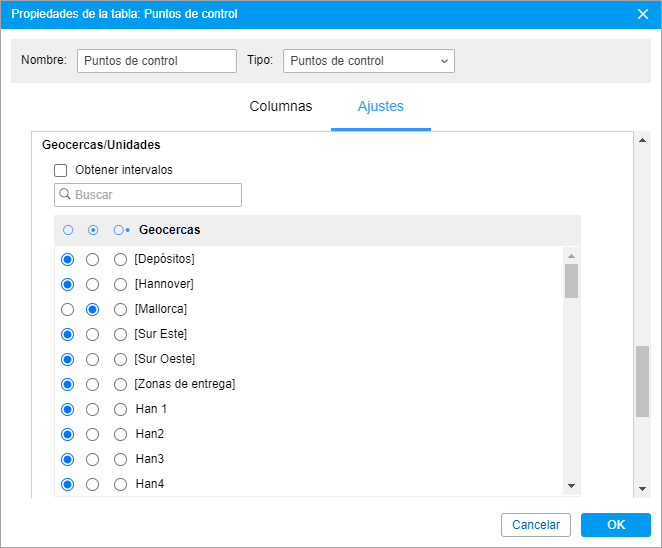Click outer panel scroll up arrow
Viewport: 662px width, 548px height.
pos(642,140)
